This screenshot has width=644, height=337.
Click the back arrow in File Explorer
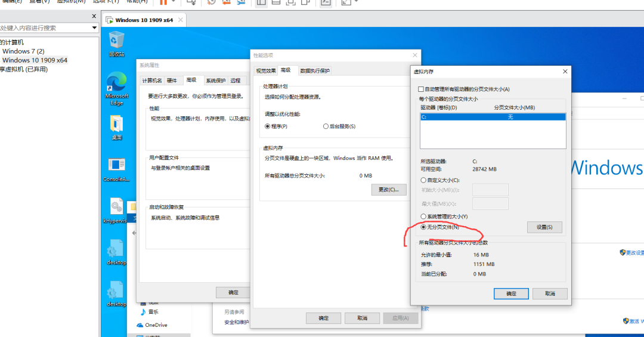(134, 233)
